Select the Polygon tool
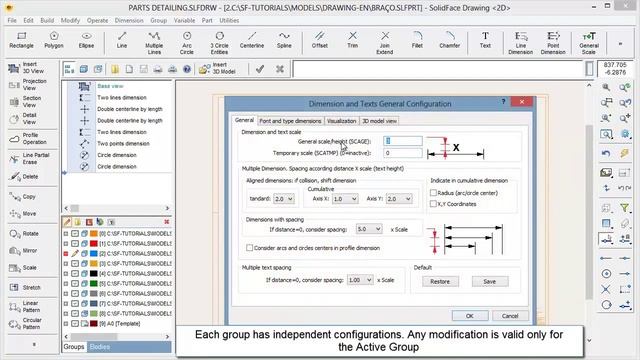Screen dimensions: 640x360 point(54,40)
